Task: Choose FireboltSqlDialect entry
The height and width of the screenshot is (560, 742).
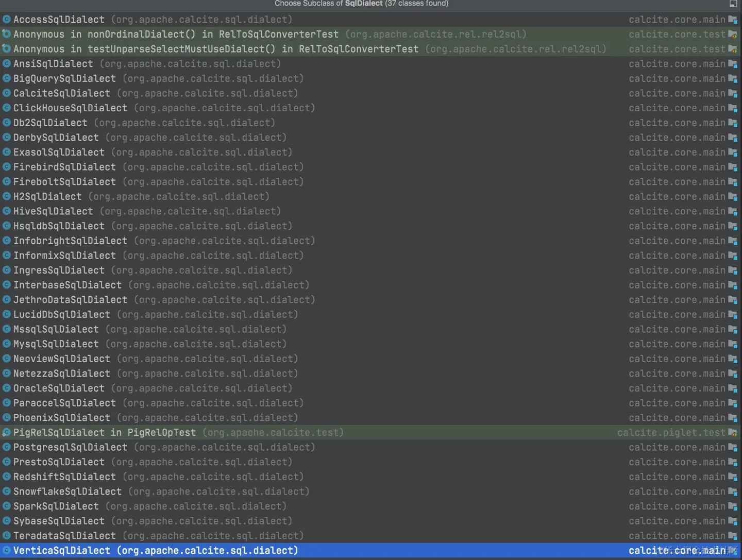Action: tap(370, 182)
